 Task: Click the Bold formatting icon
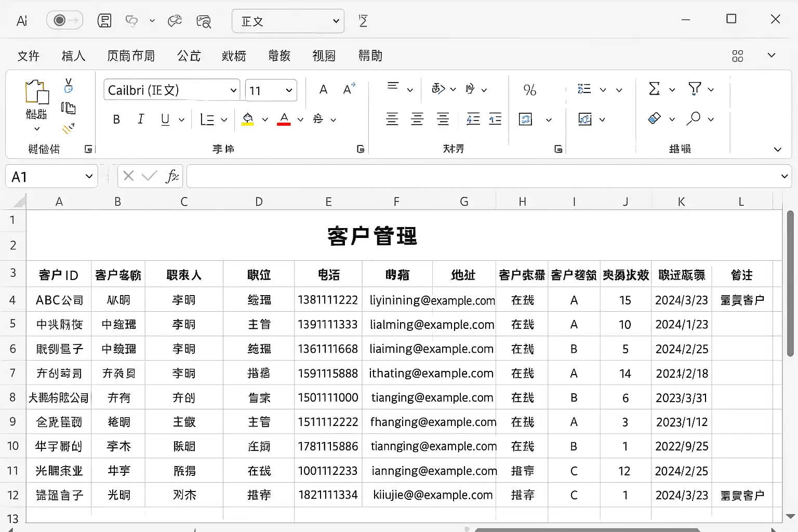(116, 119)
